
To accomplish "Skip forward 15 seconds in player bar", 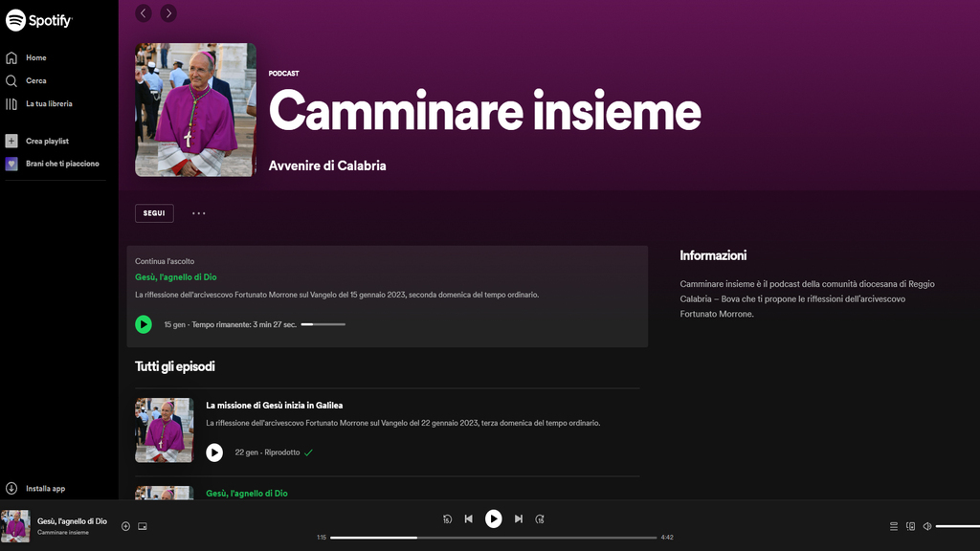I will [540, 518].
